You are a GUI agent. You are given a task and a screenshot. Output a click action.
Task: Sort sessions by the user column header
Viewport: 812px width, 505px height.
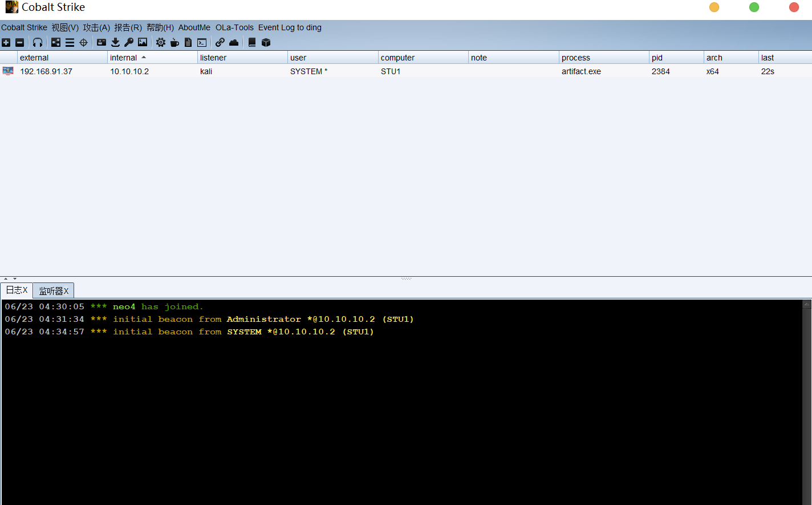pyautogui.click(x=333, y=58)
